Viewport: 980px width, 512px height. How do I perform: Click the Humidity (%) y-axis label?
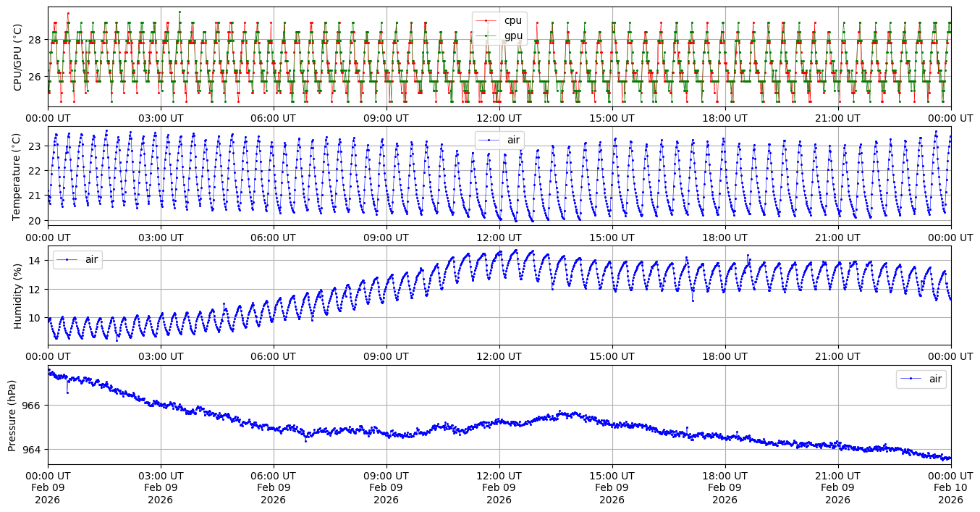pos(18,295)
